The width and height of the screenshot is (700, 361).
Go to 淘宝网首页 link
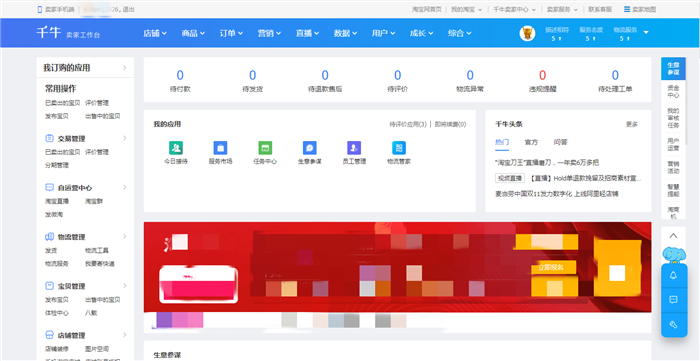[427, 9]
